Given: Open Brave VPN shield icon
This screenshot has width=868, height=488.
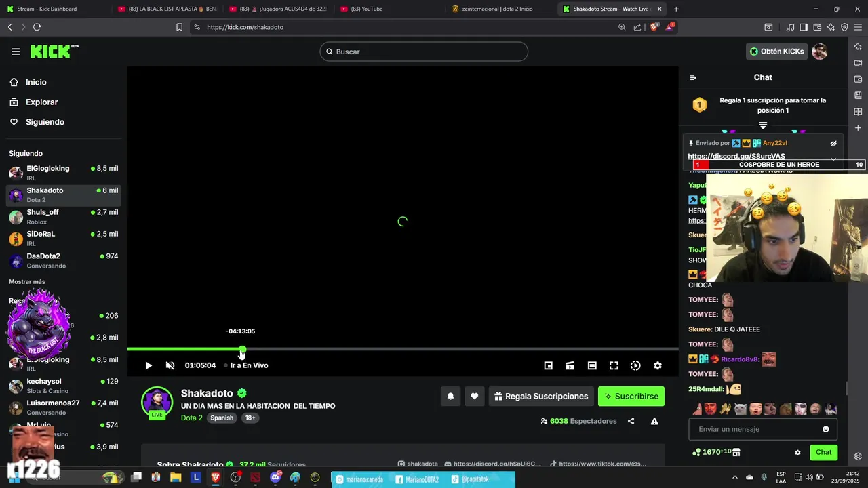Looking at the screenshot, I should 844,27.
